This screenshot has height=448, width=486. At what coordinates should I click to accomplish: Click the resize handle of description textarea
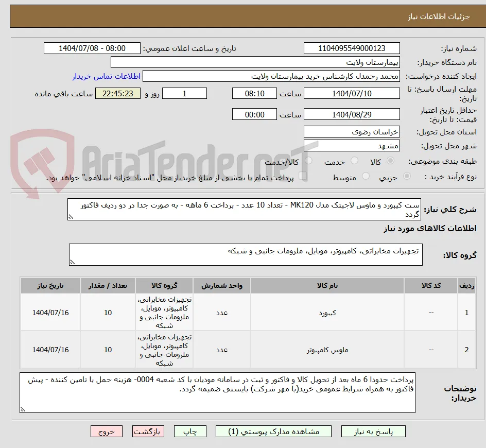[71, 217]
